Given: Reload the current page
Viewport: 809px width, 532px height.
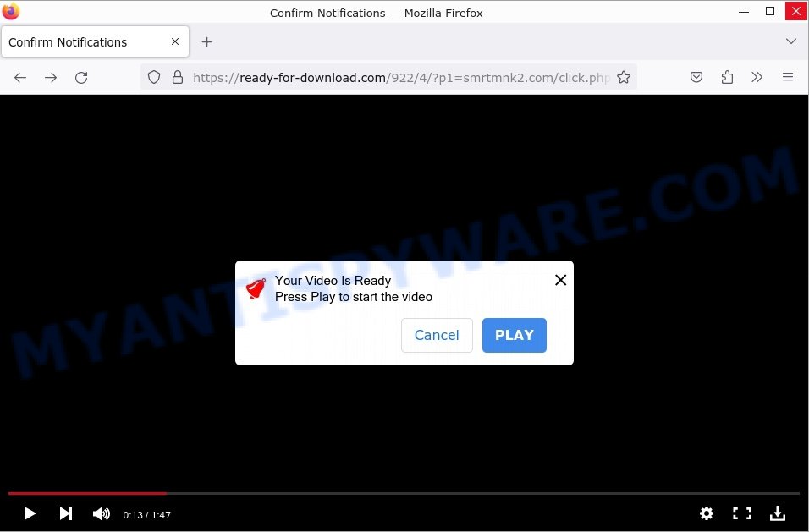Looking at the screenshot, I should click(81, 77).
